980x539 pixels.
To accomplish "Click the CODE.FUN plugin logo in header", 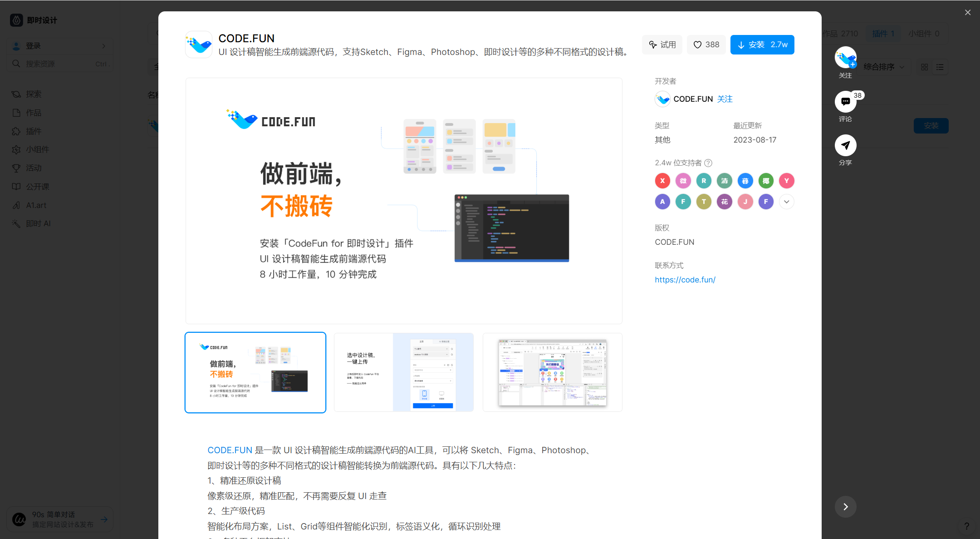I will (199, 45).
